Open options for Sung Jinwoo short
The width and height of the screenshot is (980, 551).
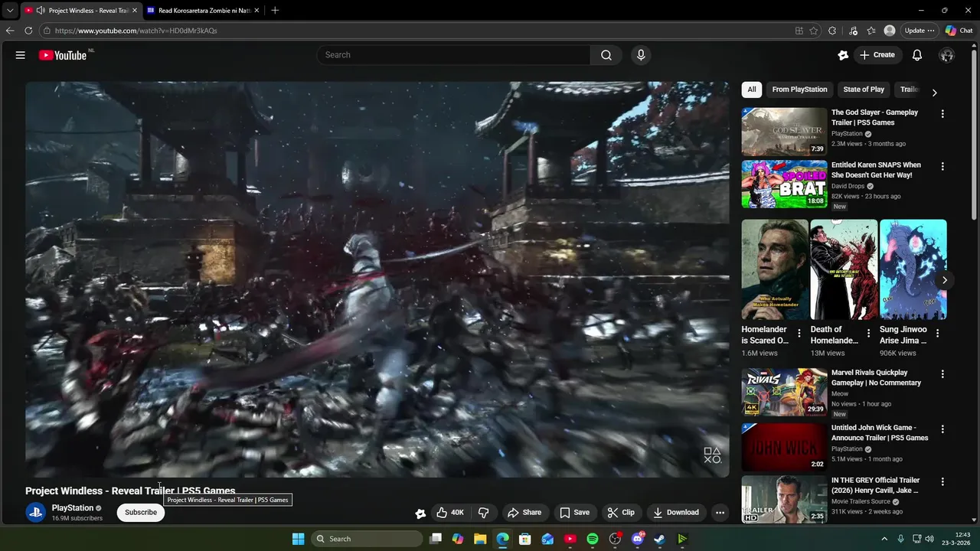coord(938,334)
